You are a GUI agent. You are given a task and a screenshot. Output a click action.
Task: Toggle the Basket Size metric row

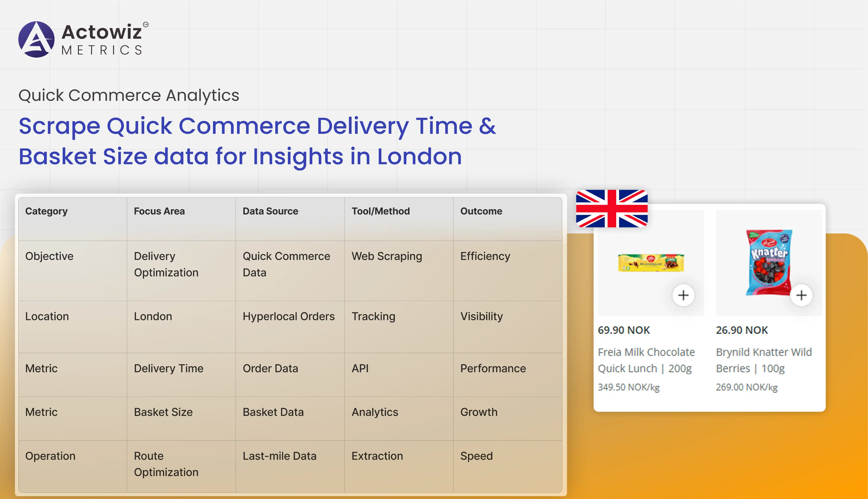(163, 412)
